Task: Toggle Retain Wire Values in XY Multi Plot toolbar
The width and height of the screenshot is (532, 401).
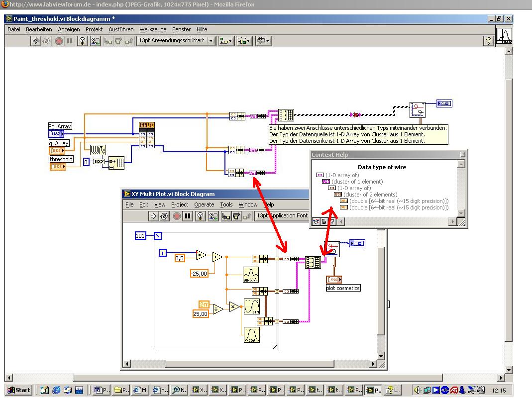Action: 213,216
